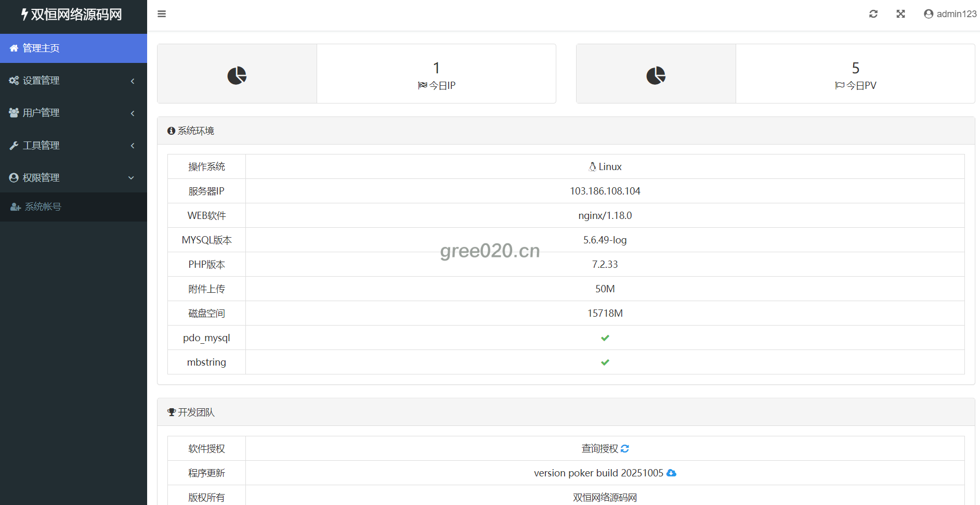Click the pie chart icon for 今日PV
This screenshot has width=980, height=505.
click(x=656, y=75)
